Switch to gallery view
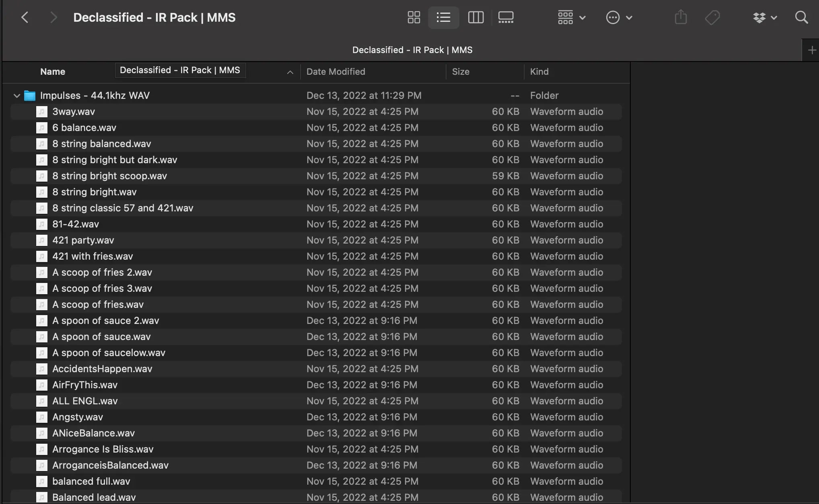The height and width of the screenshot is (504, 819). [506, 17]
